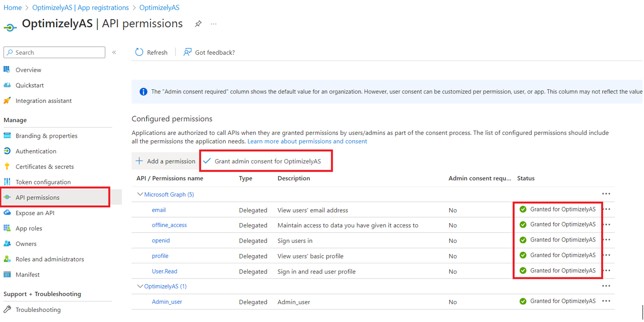This screenshot has height=322, width=644.
Task: Click the API / Permissions name column header
Action: 170,178
